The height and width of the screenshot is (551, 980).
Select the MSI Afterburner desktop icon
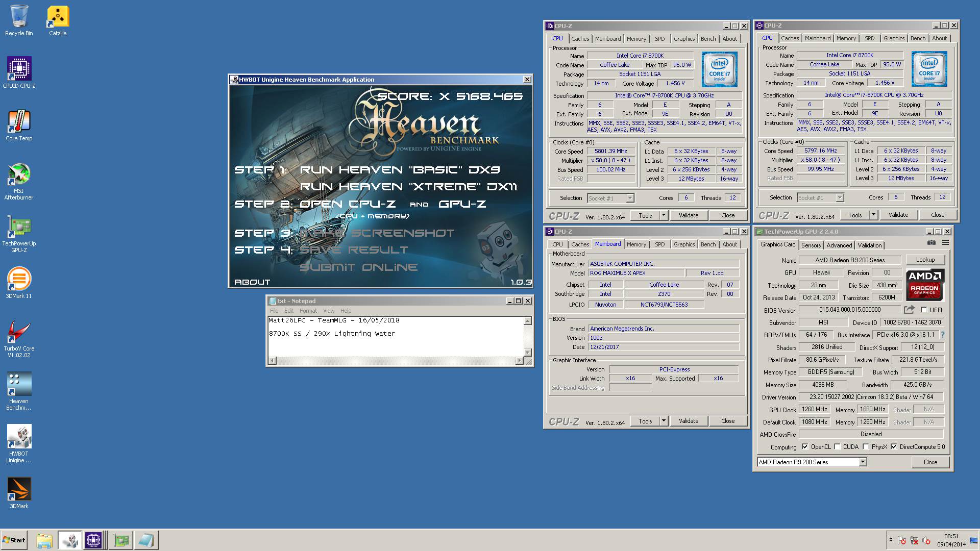click(x=19, y=182)
